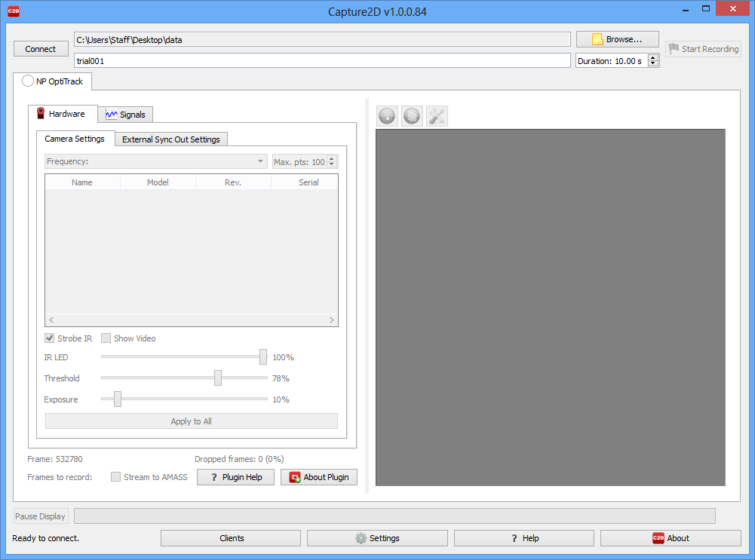The image size is (755, 560).
Task: Open the External Sync Out Settings tab
Action: point(171,139)
